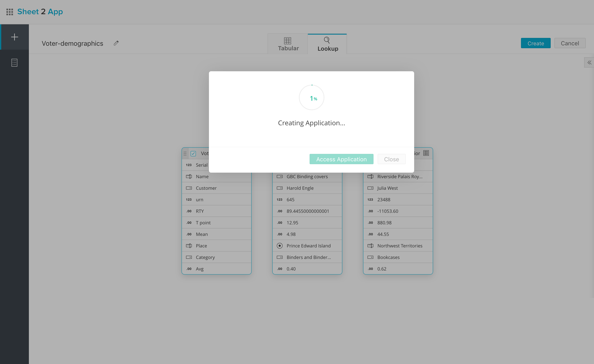The height and width of the screenshot is (364, 594).
Task: Click the Harold Engle value
Action: pos(300,188)
